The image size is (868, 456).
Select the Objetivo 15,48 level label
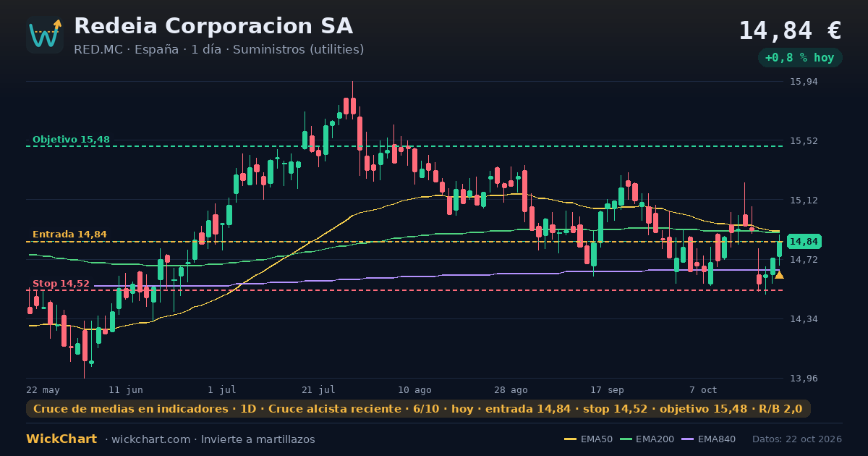coord(71,139)
